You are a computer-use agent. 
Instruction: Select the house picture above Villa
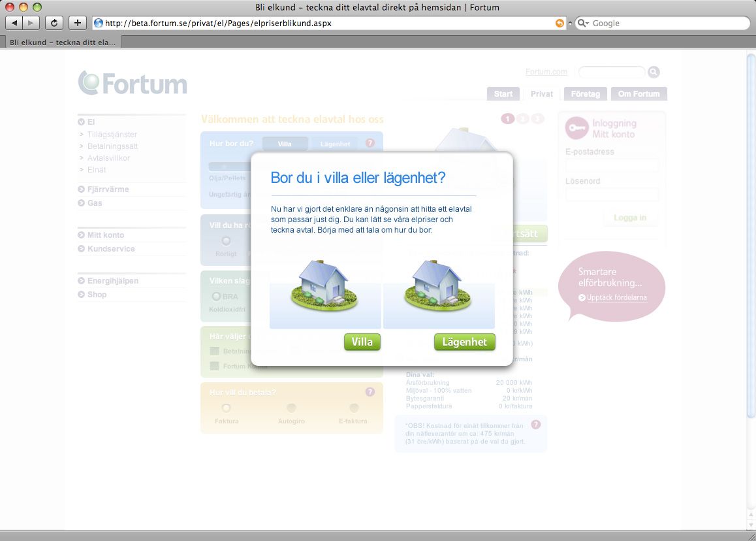(x=325, y=295)
